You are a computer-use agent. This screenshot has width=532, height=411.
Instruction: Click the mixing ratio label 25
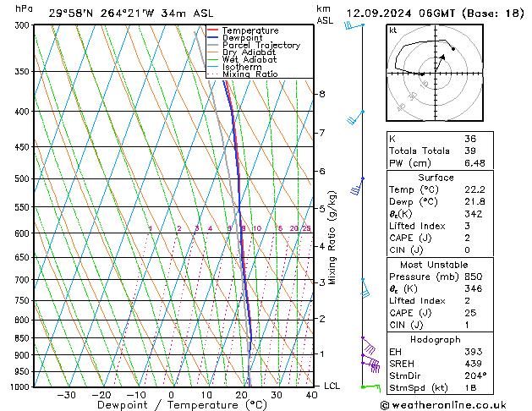(x=306, y=228)
